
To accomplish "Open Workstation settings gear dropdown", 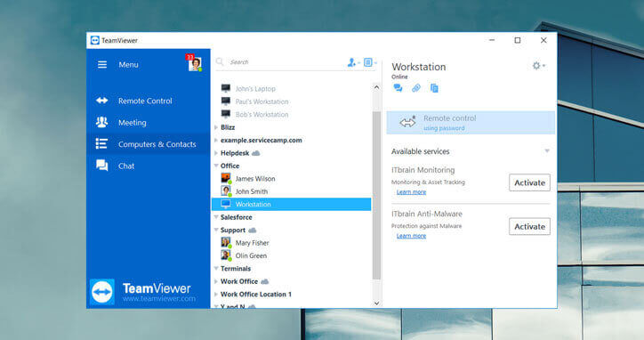I will [538, 66].
